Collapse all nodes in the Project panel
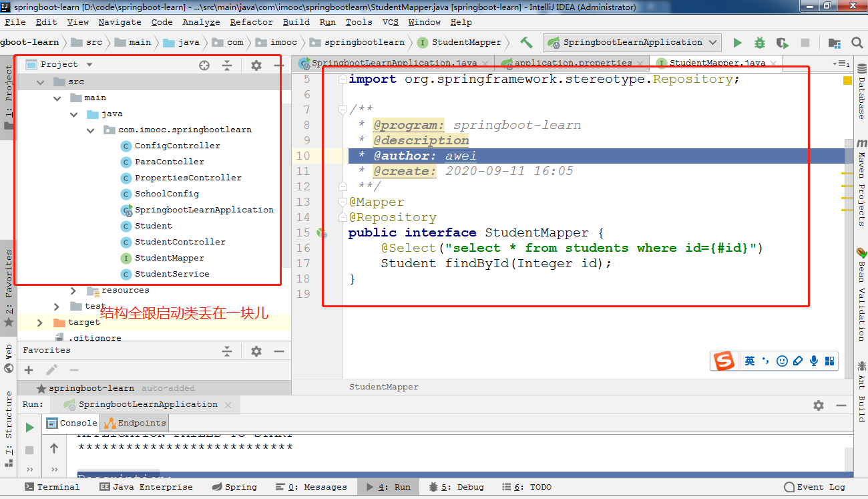This screenshot has height=499, width=868. pos(227,65)
